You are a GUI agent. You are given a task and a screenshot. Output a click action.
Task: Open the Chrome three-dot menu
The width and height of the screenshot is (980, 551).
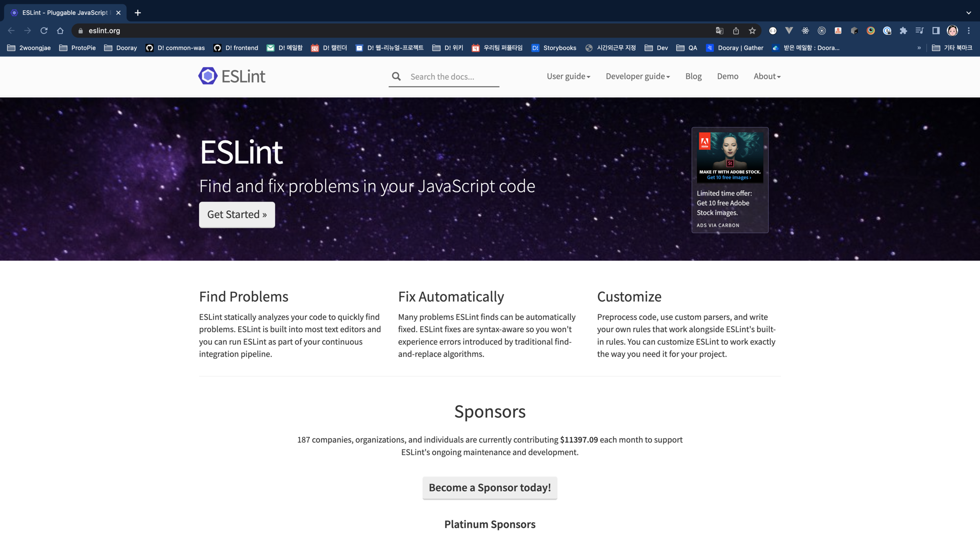click(x=969, y=31)
